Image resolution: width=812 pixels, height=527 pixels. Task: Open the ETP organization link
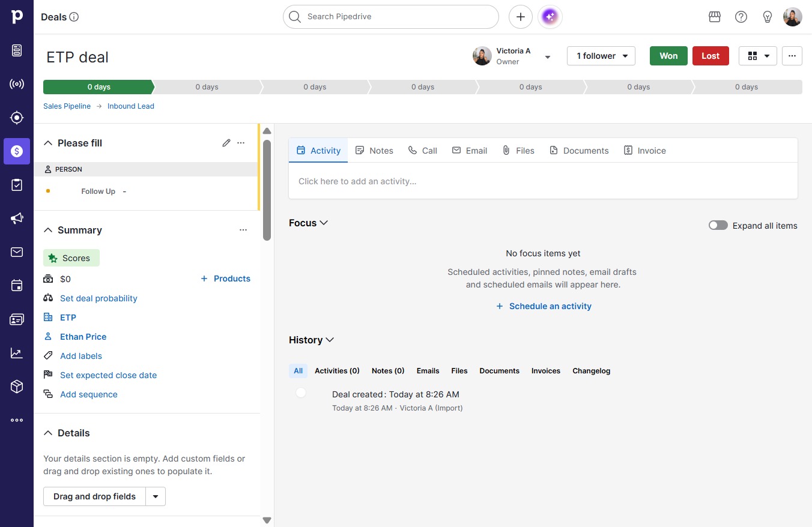(x=68, y=318)
